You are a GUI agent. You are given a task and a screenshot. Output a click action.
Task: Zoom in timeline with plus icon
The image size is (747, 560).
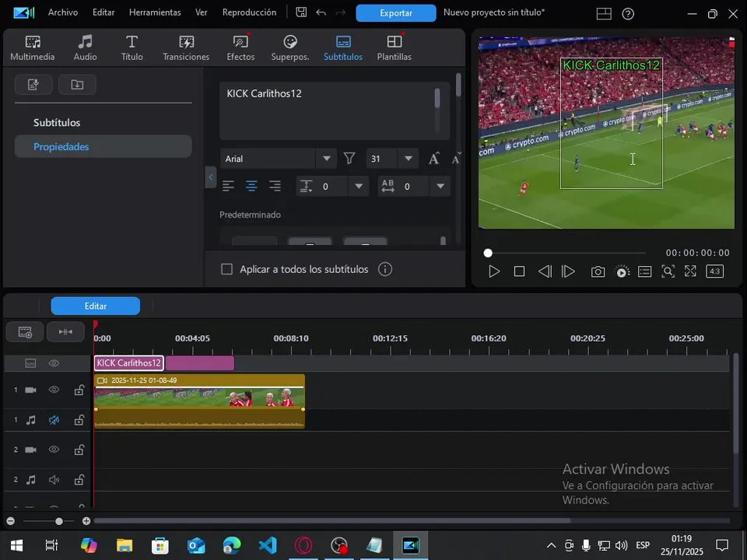pos(86,521)
